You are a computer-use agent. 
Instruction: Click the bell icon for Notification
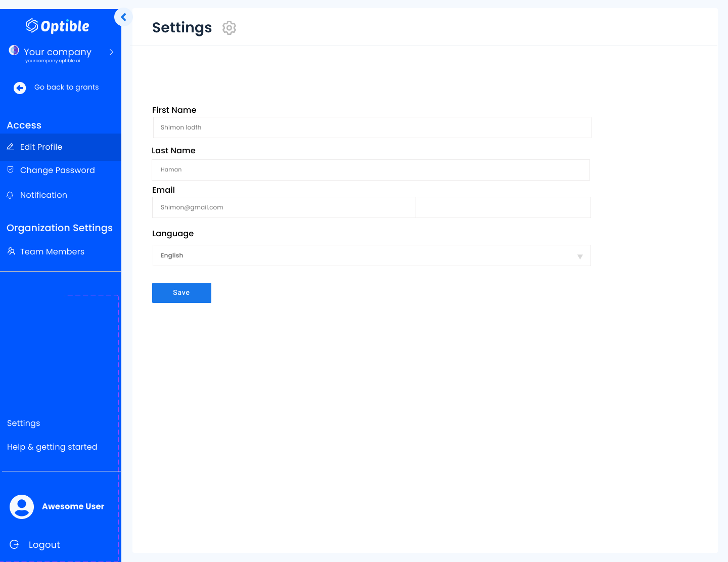(10, 195)
